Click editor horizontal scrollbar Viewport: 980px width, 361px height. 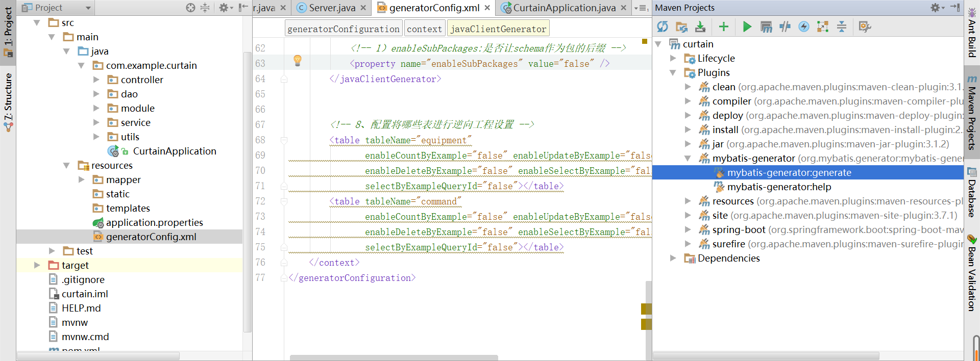point(394,357)
